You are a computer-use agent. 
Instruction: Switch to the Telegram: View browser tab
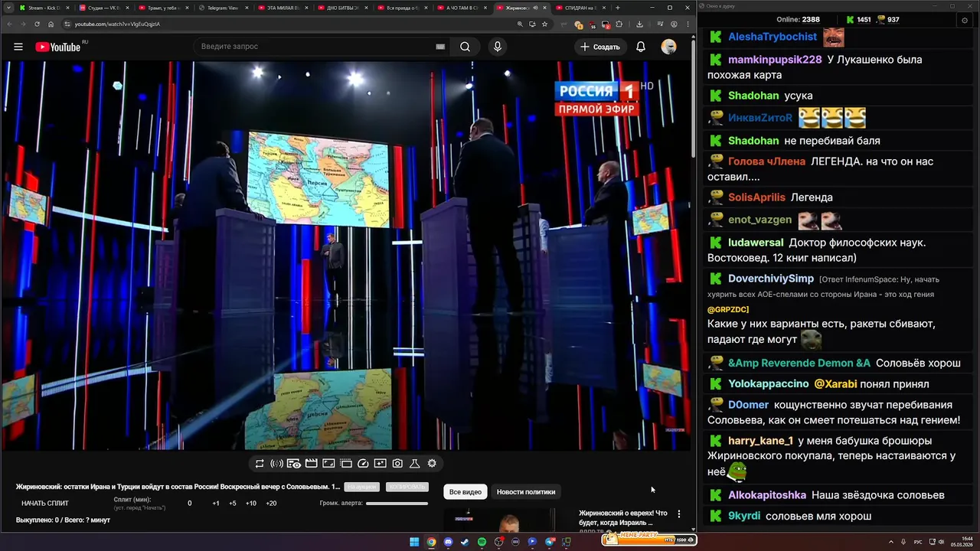click(224, 8)
